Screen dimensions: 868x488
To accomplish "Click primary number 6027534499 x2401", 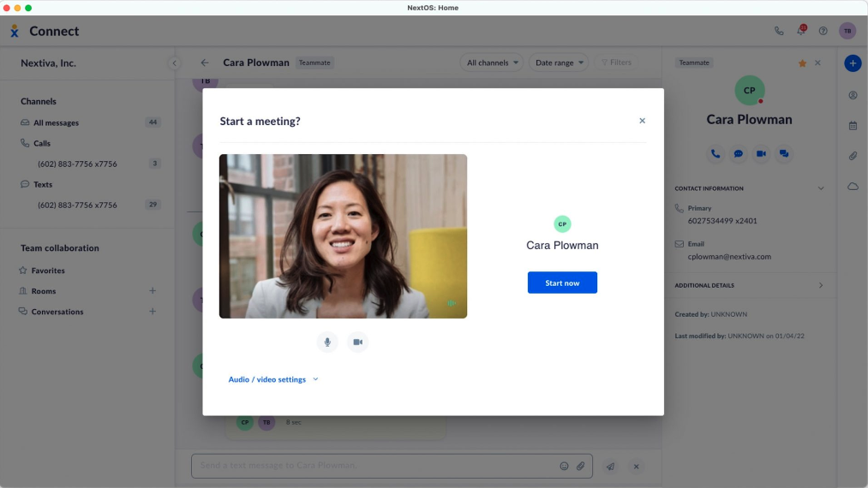I will point(722,221).
